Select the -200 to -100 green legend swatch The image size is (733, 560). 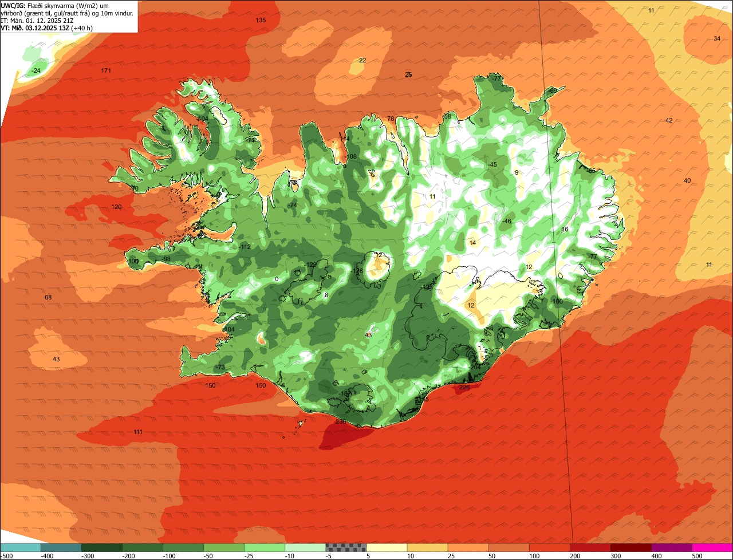tap(143, 547)
